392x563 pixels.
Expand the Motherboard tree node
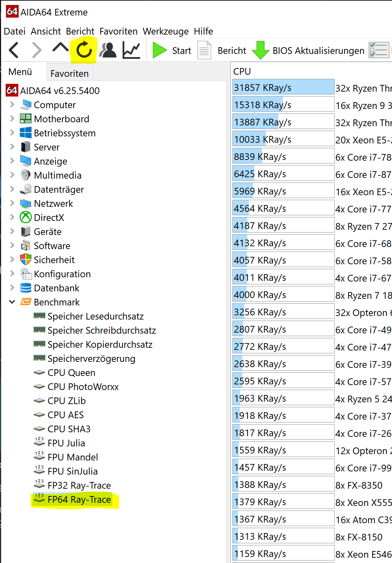pos(12,118)
